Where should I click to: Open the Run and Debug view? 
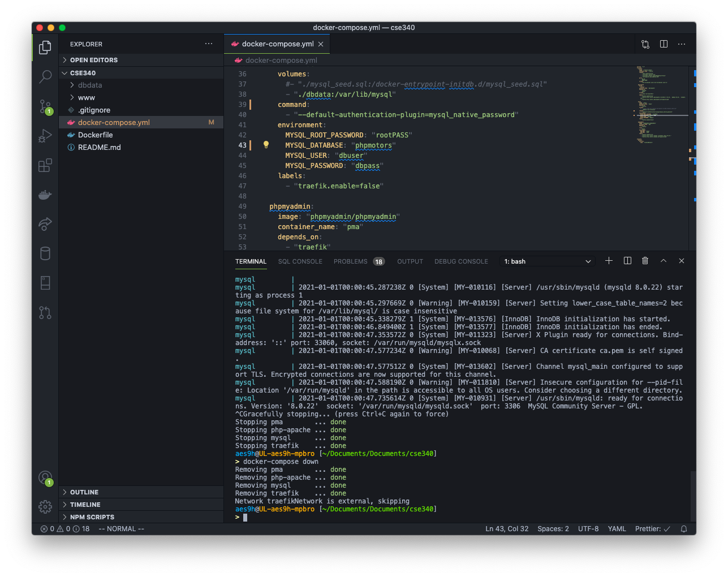coord(45,136)
